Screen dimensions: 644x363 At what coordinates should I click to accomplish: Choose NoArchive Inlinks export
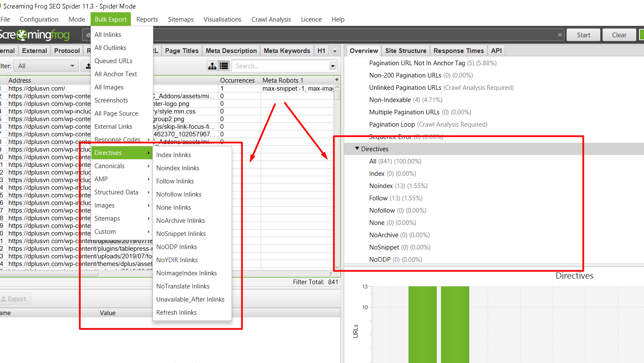coord(192,221)
